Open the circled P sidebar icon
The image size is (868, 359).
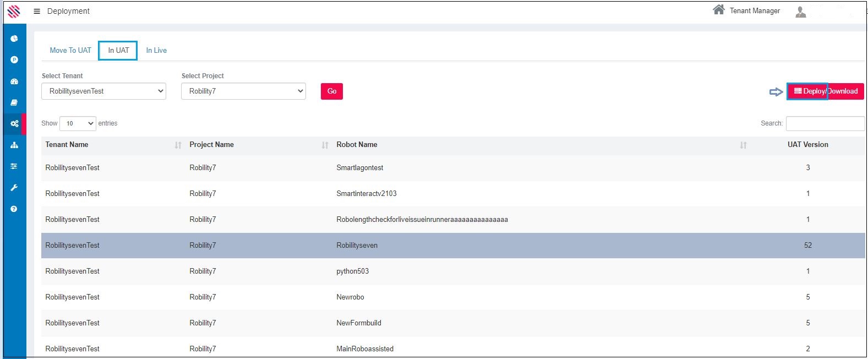pos(14,59)
